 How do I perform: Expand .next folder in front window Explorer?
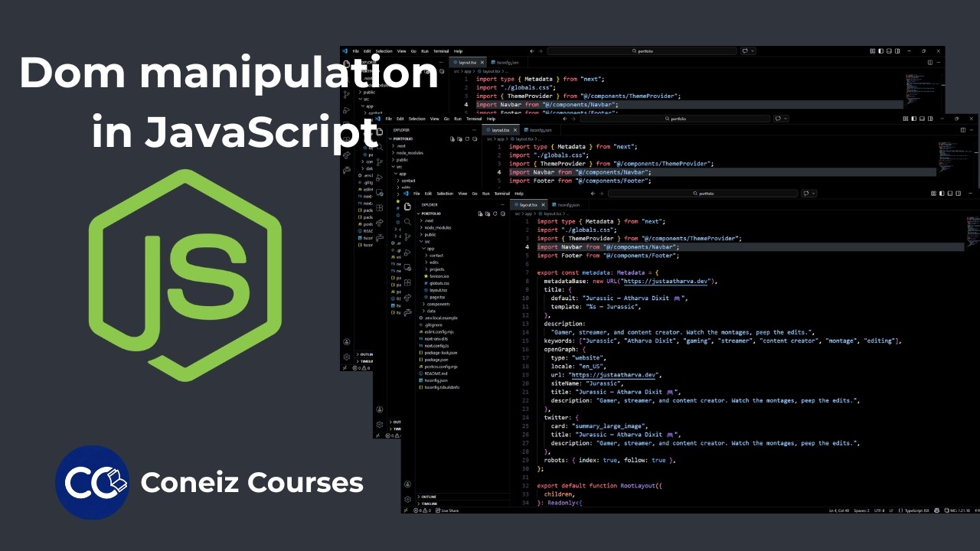pyautogui.click(x=429, y=220)
